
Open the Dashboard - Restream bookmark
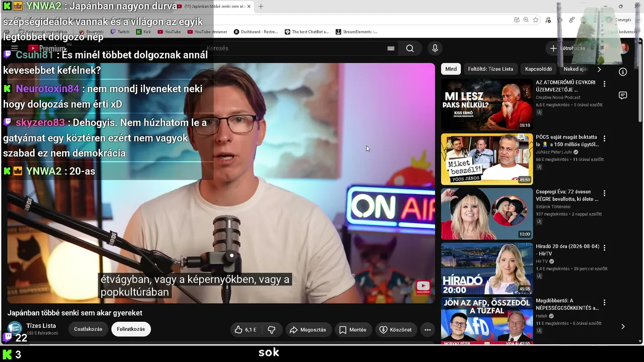[x=256, y=32]
